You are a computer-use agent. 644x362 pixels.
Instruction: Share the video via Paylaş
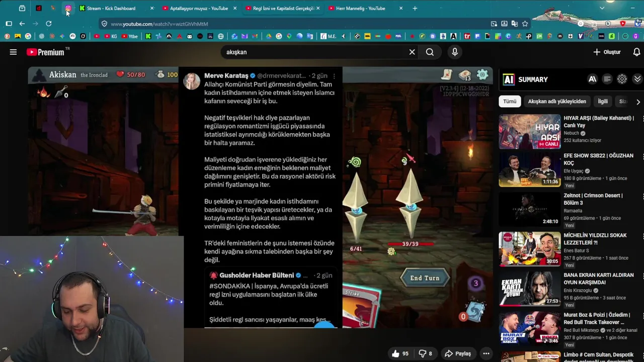[x=457, y=353]
